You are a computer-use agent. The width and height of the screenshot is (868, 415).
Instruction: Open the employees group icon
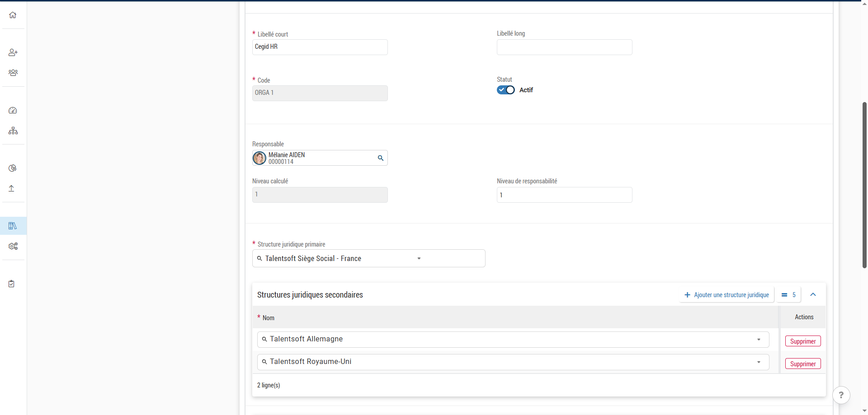13,73
